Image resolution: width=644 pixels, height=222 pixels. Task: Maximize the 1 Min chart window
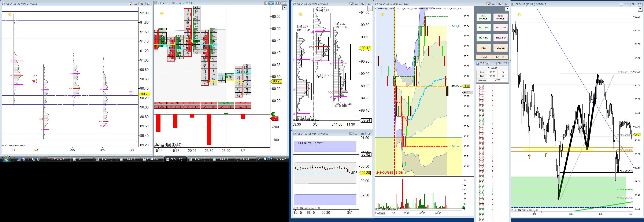[x=500, y=4]
